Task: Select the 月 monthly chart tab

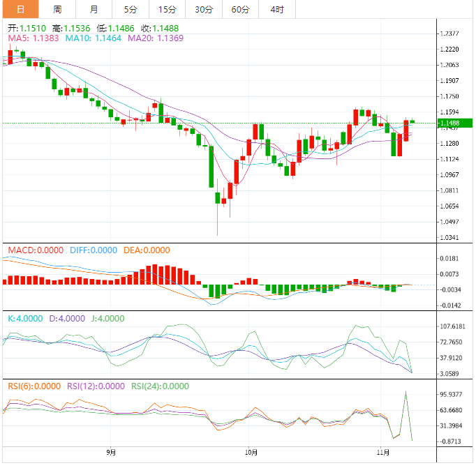Action: 94,9
